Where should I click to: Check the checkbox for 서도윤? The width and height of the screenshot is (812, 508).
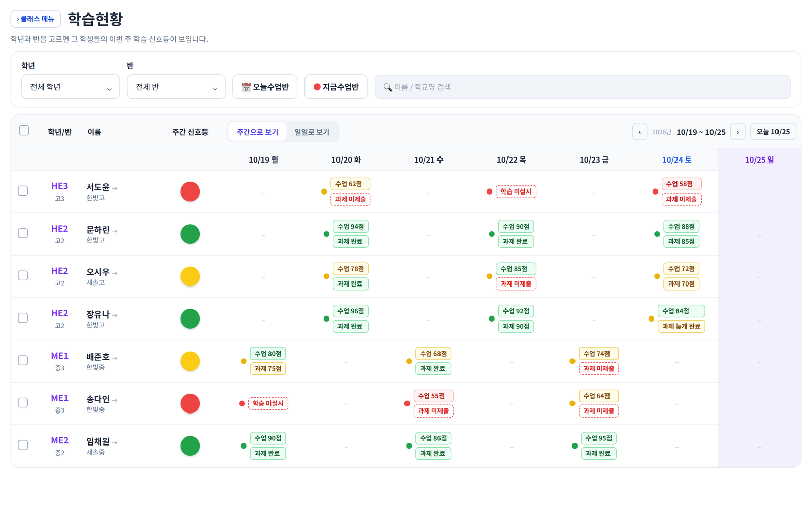pos(23,190)
